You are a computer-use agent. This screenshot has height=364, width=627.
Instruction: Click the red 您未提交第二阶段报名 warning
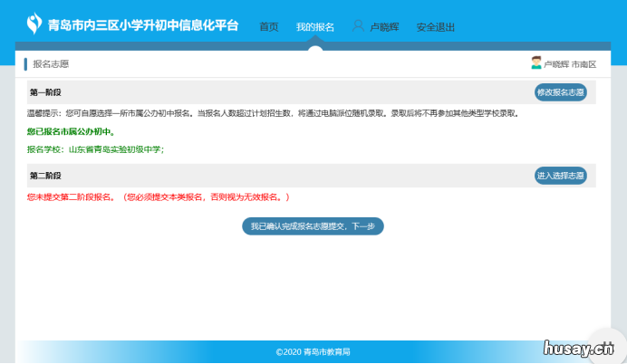(x=159, y=197)
